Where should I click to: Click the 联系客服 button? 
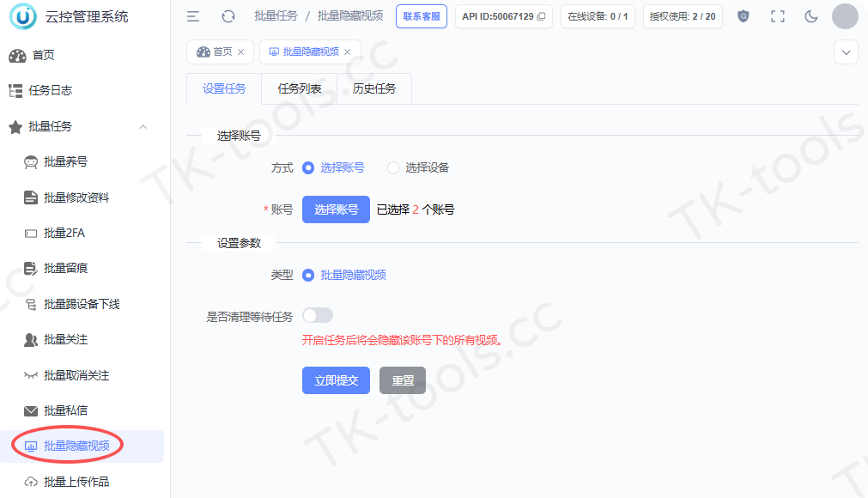point(422,16)
